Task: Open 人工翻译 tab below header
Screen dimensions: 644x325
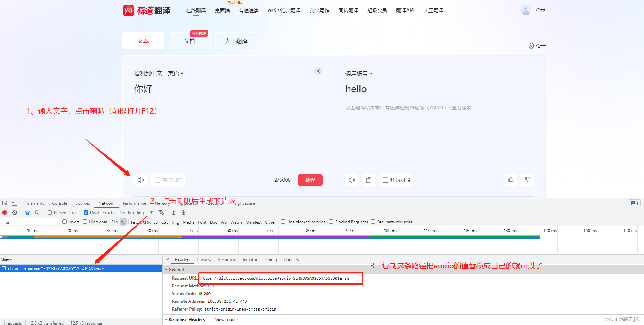Action: (x=236, y=41)
